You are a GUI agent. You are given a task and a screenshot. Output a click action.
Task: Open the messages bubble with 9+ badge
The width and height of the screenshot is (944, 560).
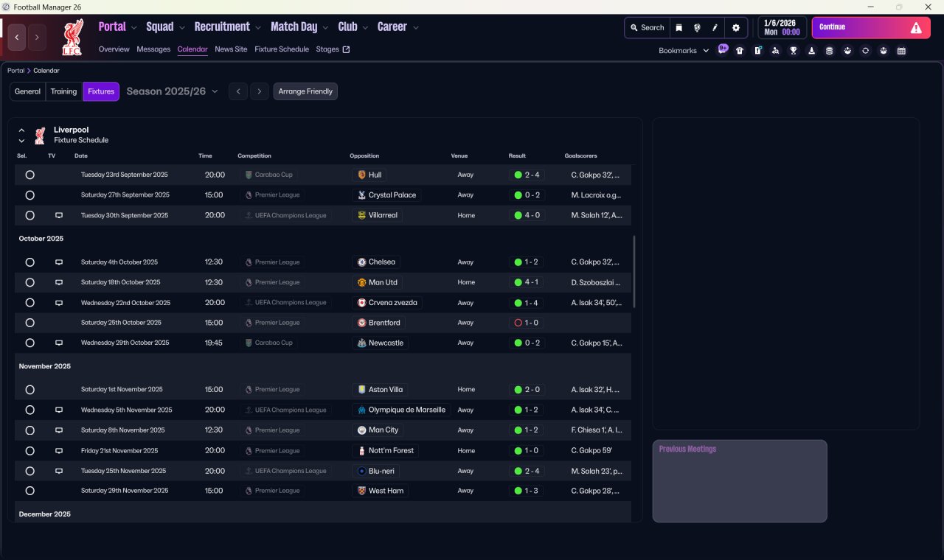(x=723, y=49)
